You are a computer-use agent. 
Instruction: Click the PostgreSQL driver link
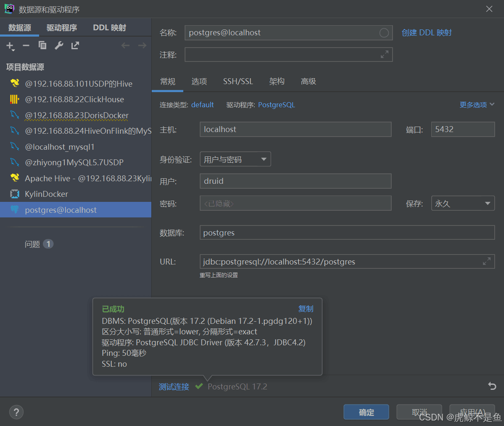coord(277,105)
